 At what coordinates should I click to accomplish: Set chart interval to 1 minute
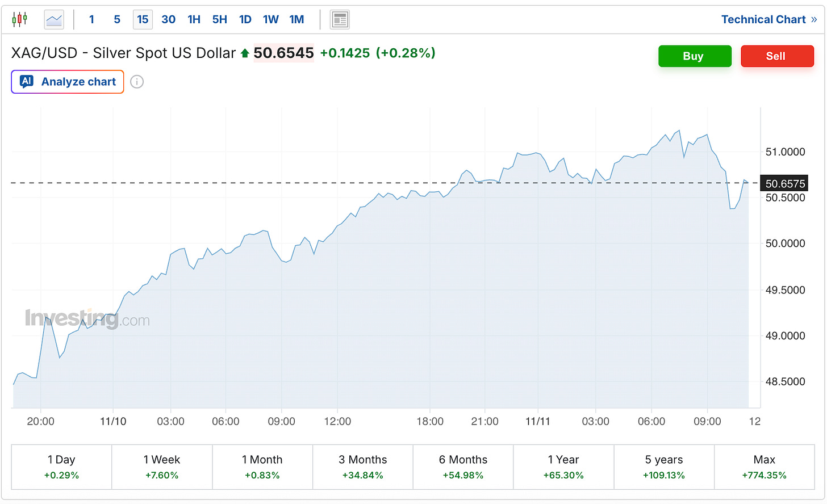(x=91, y=19)
